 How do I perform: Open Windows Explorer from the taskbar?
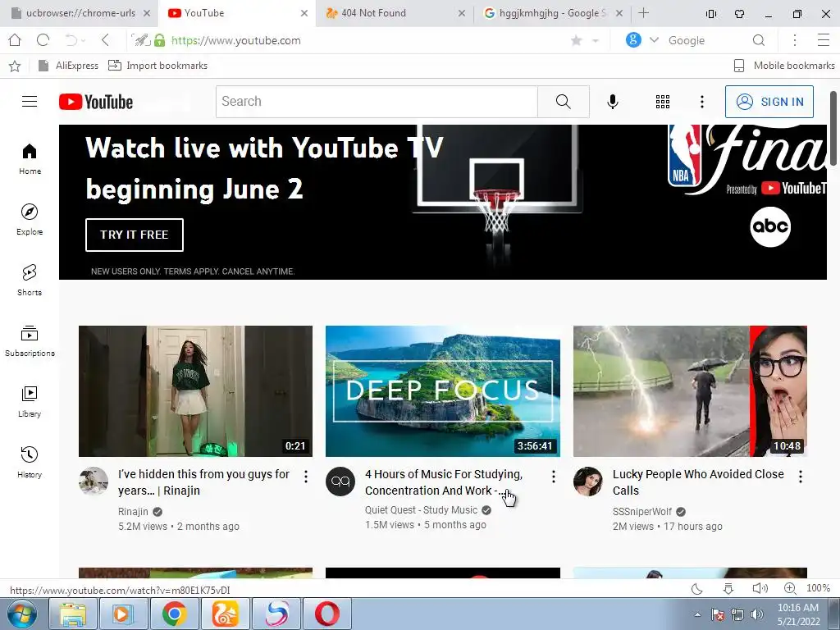(x=73, y=614)
